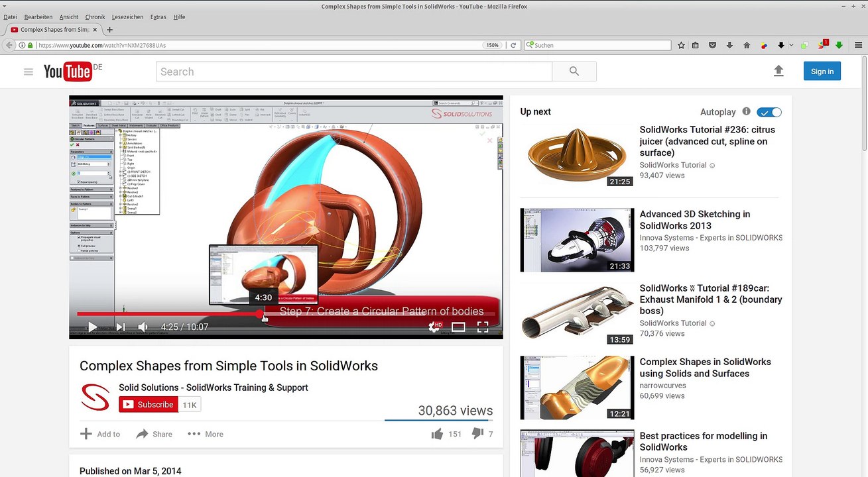
Task: Bookmark this page with star
Action: pos(681,45)
